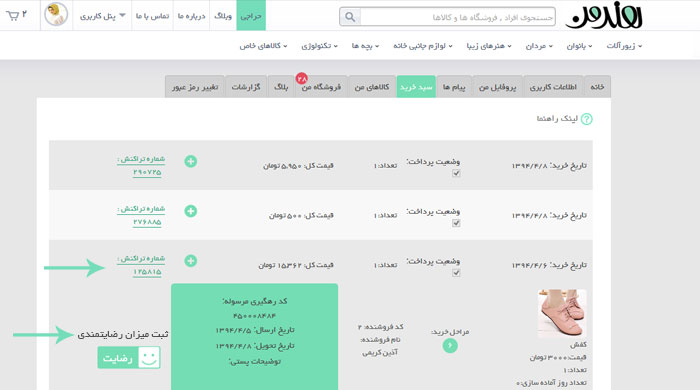
Task: Click total price ۱۵۳۶۲ تومان
Action: tap(296, 265)
